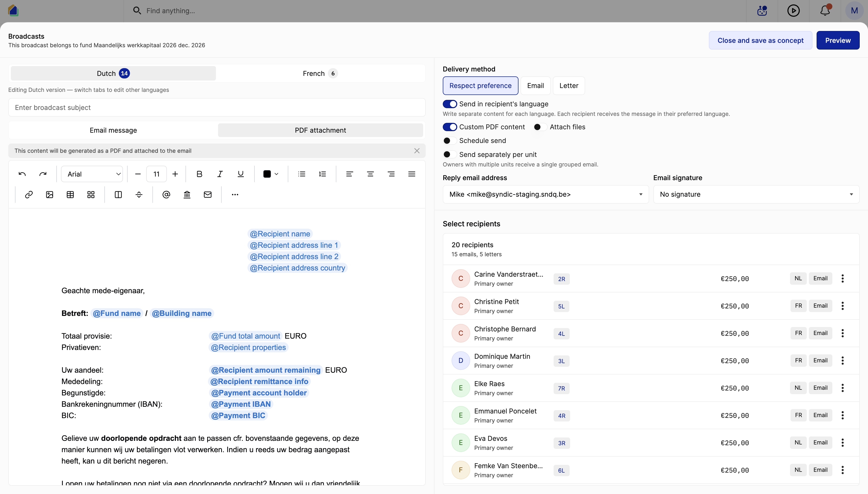Toggle Send in recipient's language
The height and width of the screenshot is (494, 868).
450,104
